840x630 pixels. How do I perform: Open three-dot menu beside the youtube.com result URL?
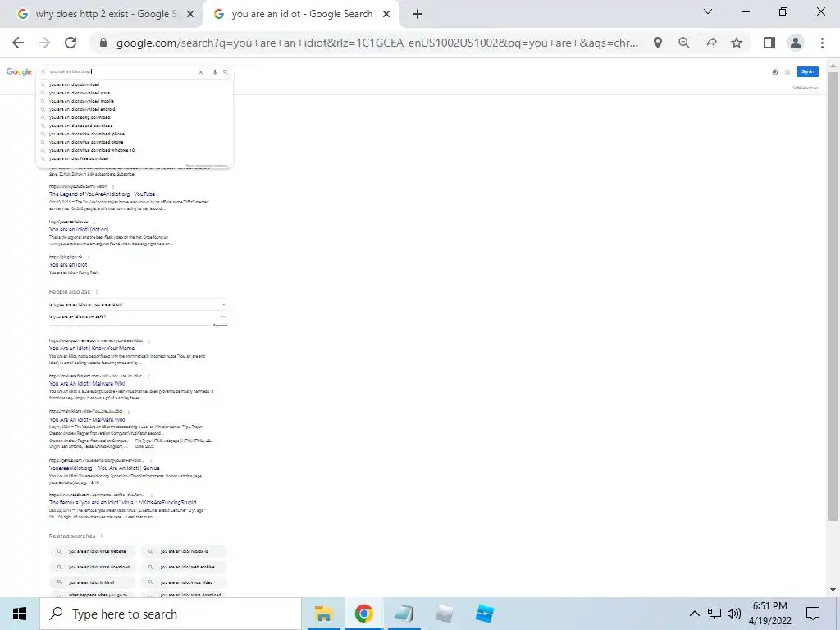[x=113, y=186]
